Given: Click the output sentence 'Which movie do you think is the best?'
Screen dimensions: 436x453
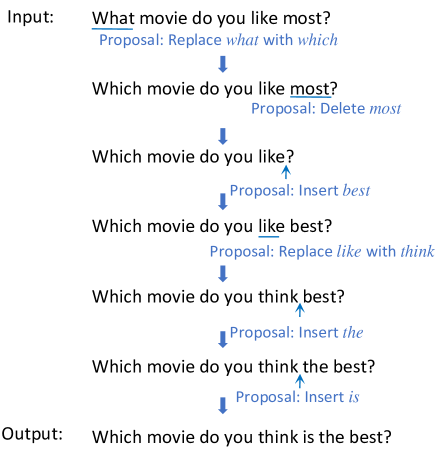Looking at the screenshot, I should click(242, 437).
